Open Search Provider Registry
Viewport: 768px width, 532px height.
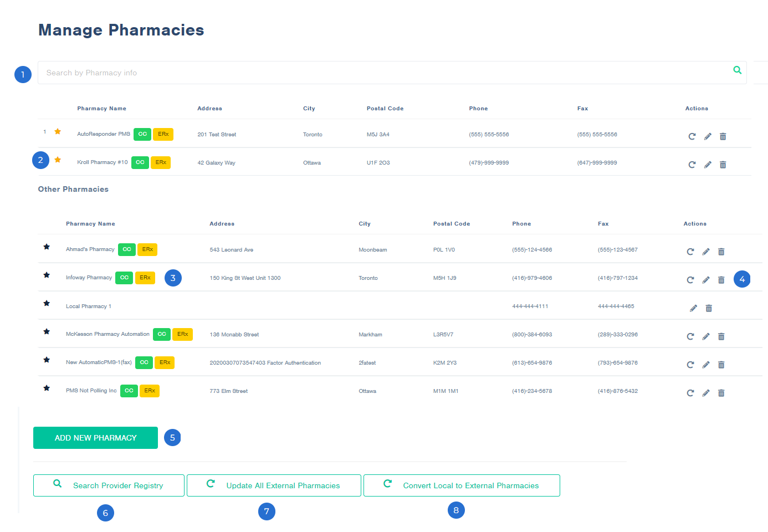point(109,485)
